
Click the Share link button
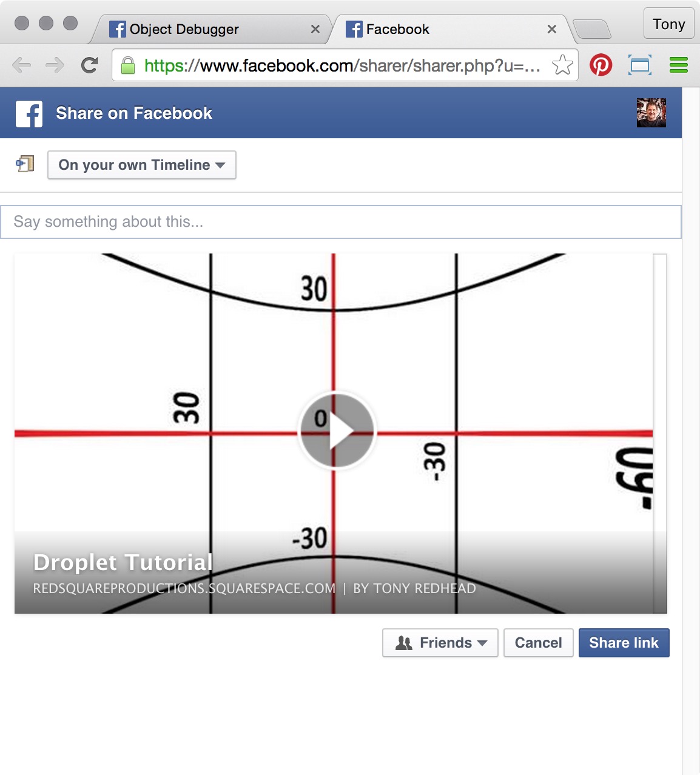point(624,643)
